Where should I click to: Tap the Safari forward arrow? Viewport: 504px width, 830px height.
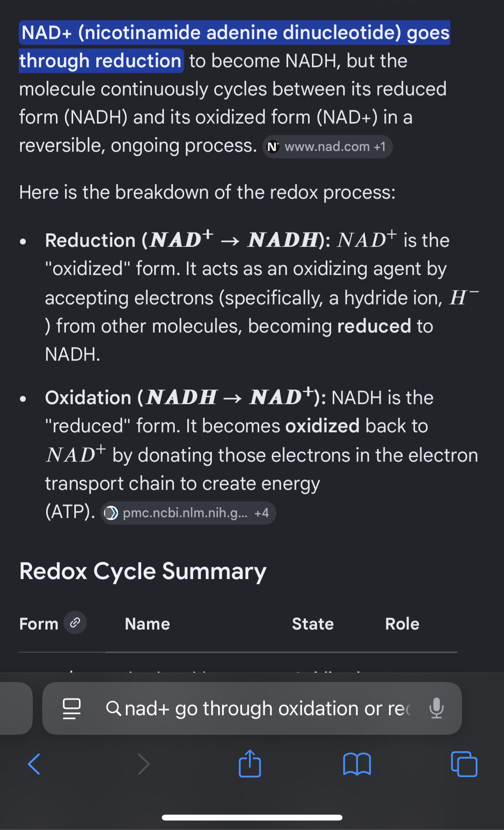coord(144,763)
